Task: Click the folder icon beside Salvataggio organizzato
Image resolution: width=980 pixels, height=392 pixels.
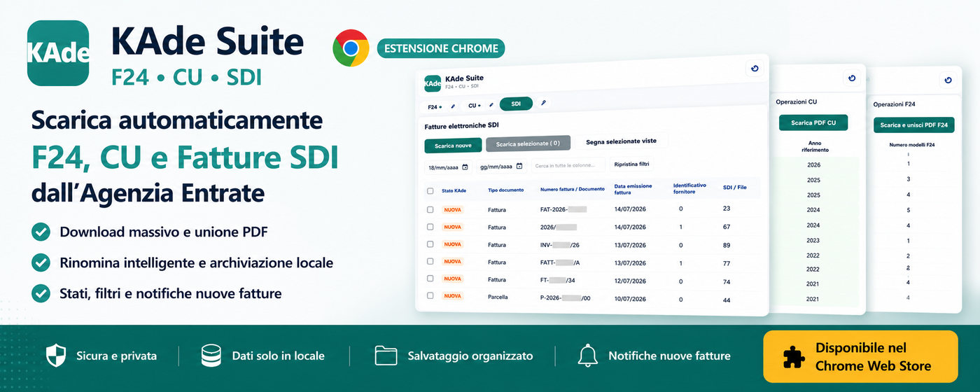Action: click(x=386, y=356)
